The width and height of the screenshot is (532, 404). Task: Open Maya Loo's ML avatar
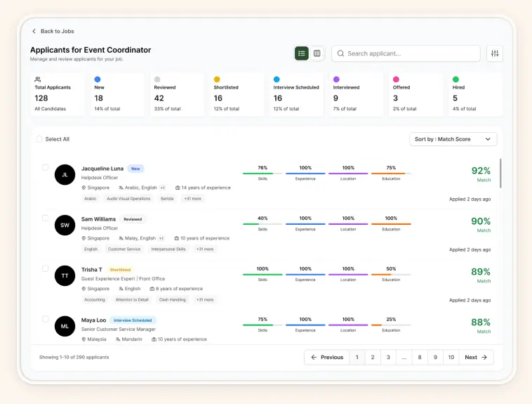pos(65,326)
